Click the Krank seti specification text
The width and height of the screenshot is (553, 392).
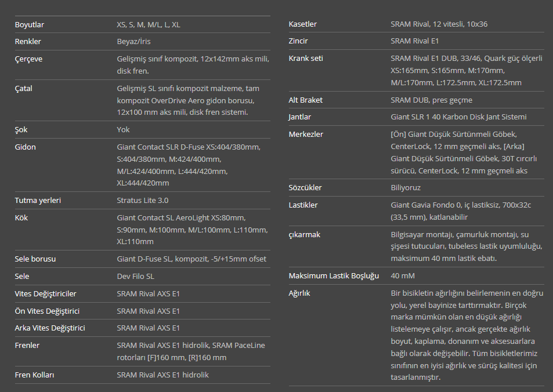coord(467,70)
